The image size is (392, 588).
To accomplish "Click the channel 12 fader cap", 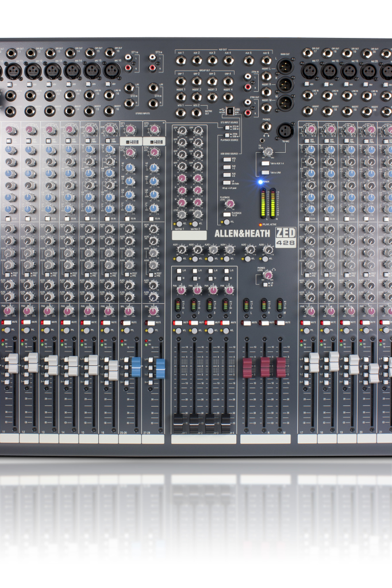I will pos(33,362).
